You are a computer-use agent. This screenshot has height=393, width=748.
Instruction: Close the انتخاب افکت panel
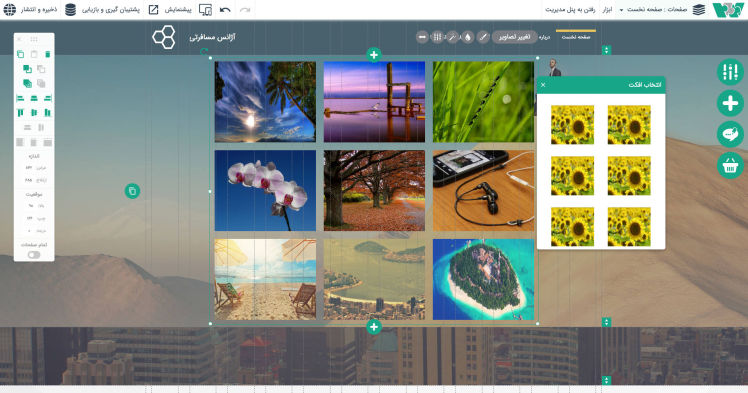(543, 85)
